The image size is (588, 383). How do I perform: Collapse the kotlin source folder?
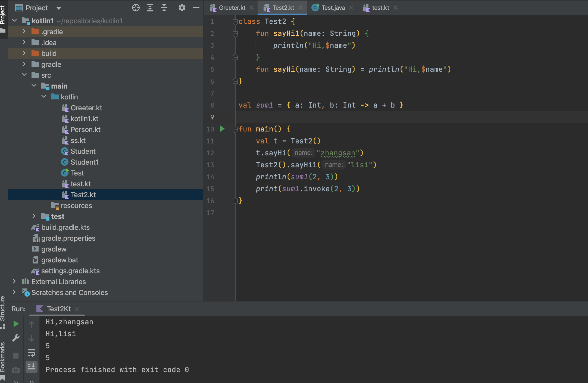(44, 97)
